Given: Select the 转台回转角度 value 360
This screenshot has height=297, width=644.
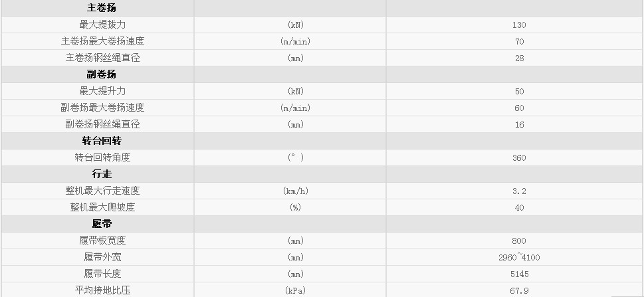Looking at the screenshot, I should (x=519, y=157).
